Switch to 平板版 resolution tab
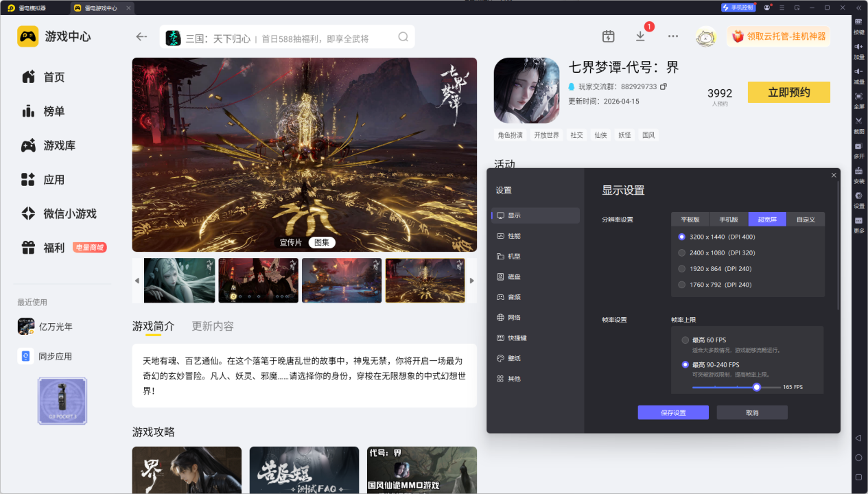Screen dimensions: 868x494 click(x=690, y=220)
